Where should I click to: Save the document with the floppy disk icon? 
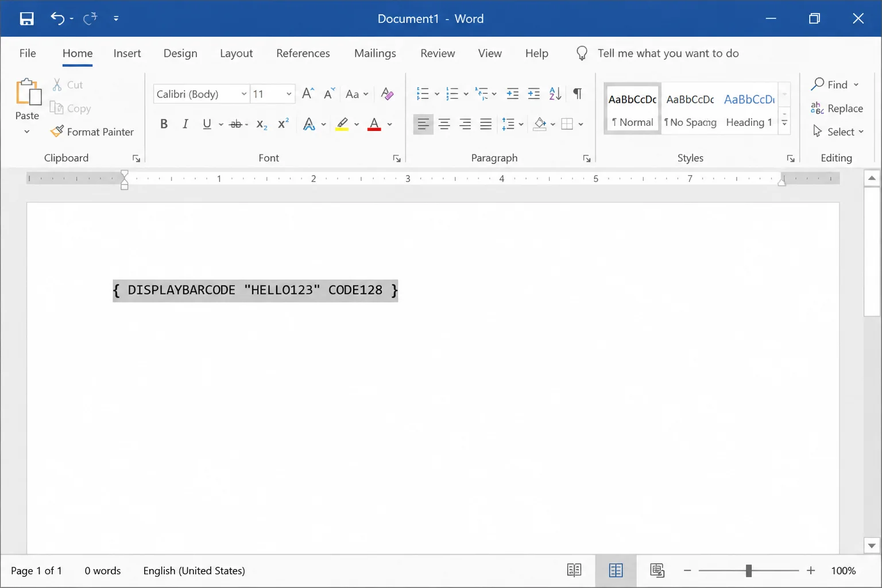pyautogui.click(x=26, y=18)
